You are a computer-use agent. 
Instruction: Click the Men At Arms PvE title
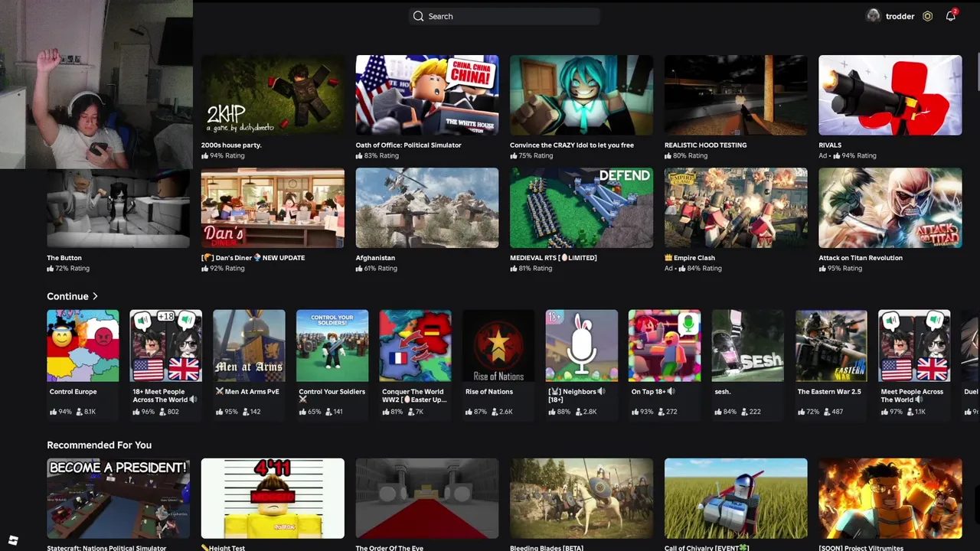[247, 392]
